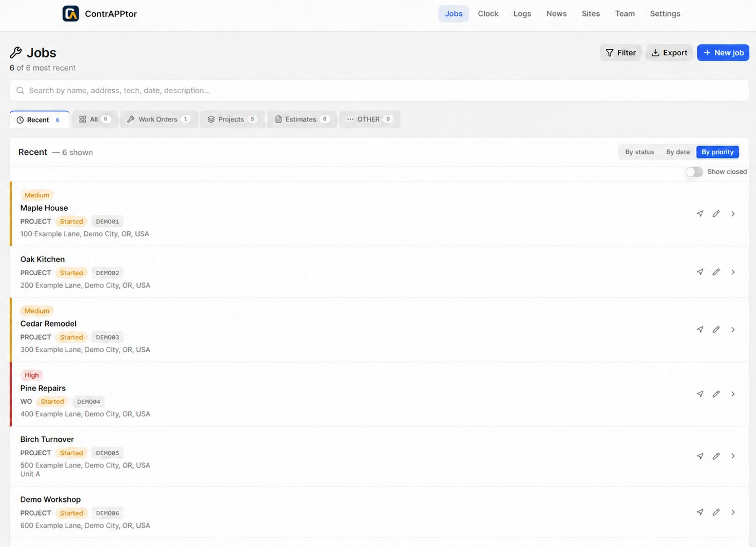756x547 pixels.
Task: Edit Pine Repairs with pencil icon
Action: (716, 394)
